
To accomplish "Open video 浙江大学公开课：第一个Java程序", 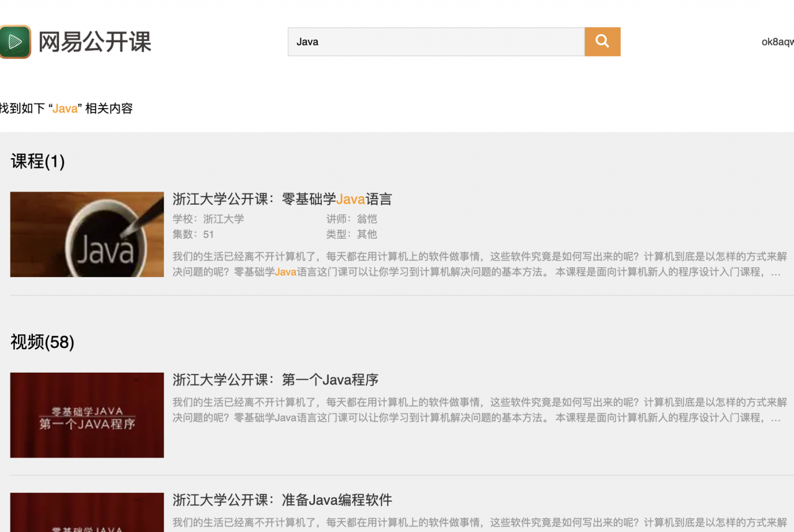I will [275, 379].
